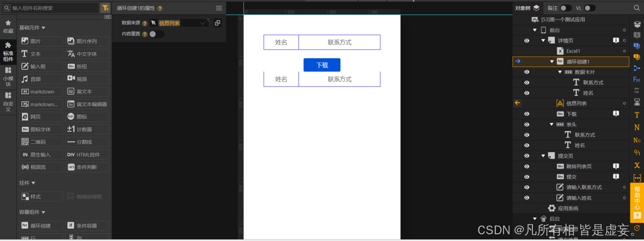Toggle visibility of 提交页 node
644x241 pixels.
click(x=527, y=156)
